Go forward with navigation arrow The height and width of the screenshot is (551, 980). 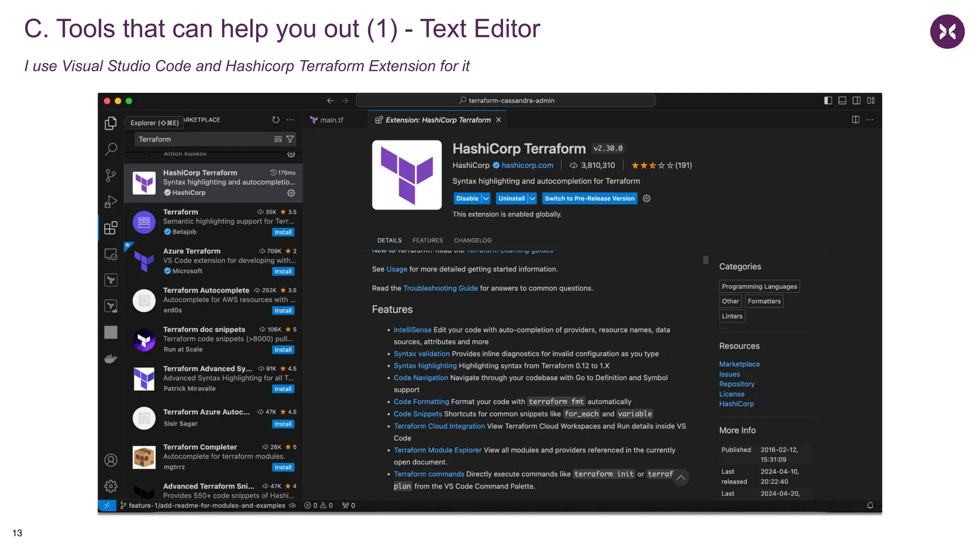pyautogui.click(x=345, y=100)
